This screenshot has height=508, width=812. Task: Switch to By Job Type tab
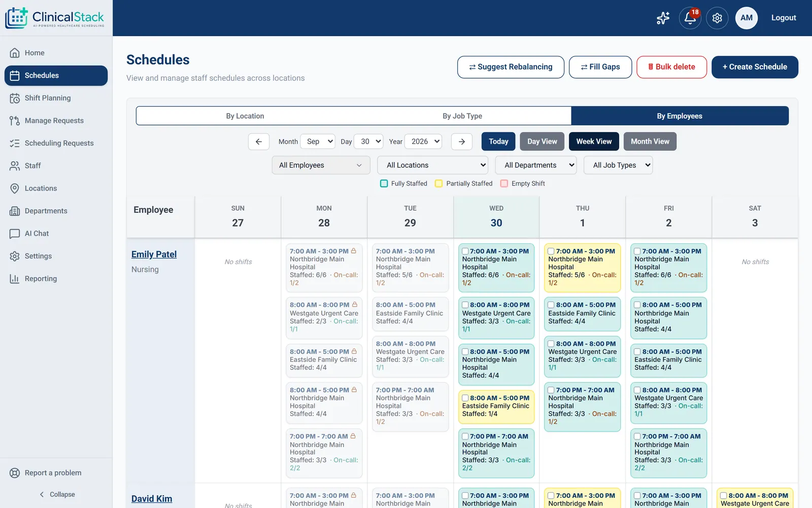pos(462,116)
